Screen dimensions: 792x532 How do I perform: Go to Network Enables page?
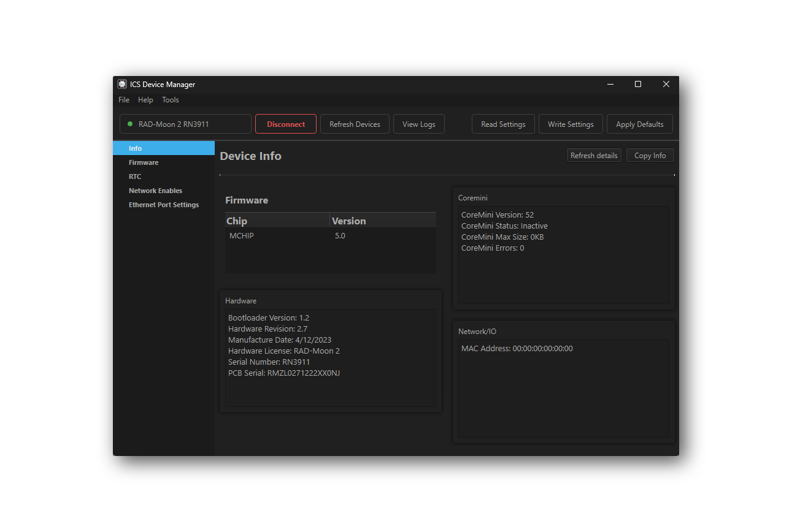pyautogui.click(x=164, y=191)
